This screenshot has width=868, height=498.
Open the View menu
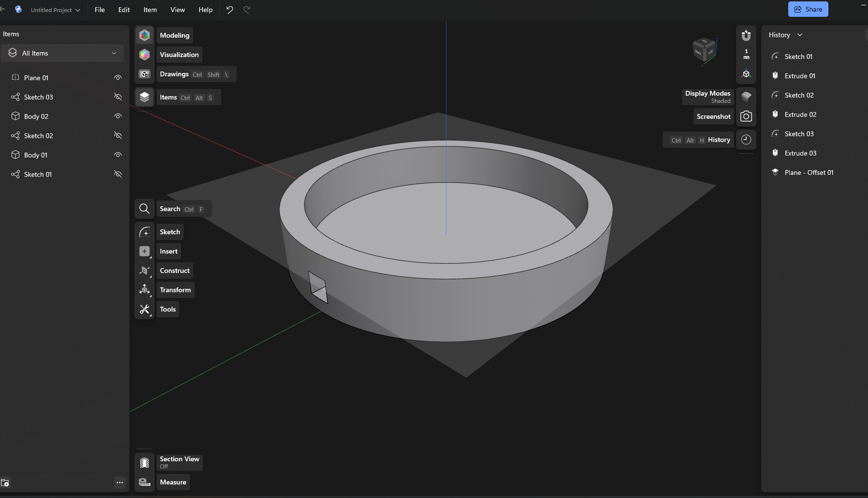(x=177, y=10)
